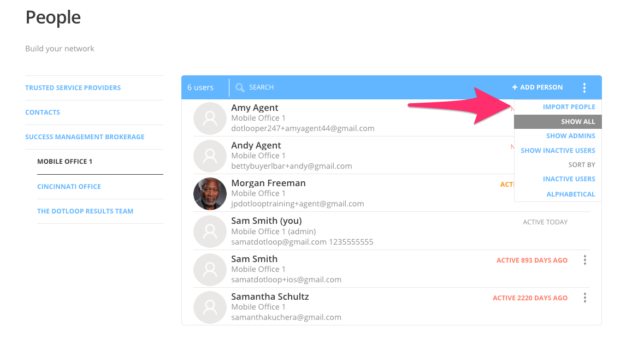Click the plus icon on Add Person

point(514,87)
